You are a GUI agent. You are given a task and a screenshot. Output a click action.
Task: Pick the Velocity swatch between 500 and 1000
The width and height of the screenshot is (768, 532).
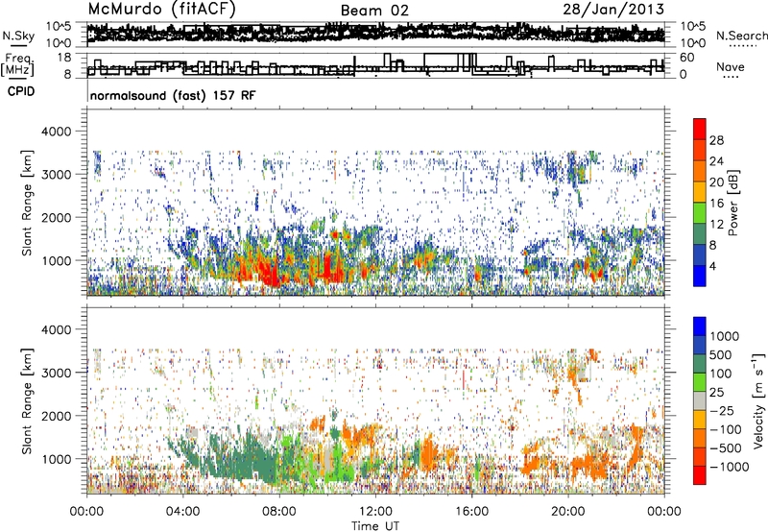click(x=700, y=345)
